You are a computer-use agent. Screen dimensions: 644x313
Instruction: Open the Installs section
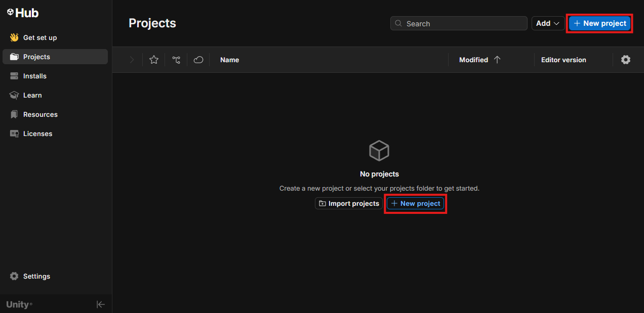tap(34, 76)
